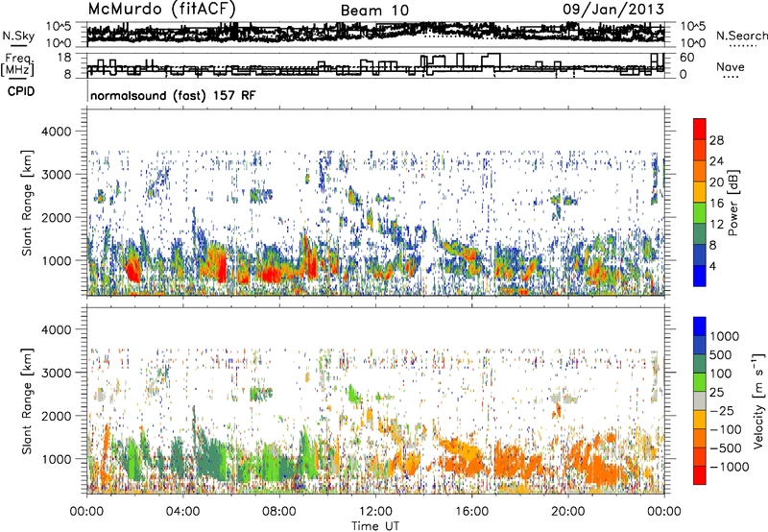This screenshot has height=532, width=768.
Task: Click the "60" Nave axis value
Action: [687, 58]
